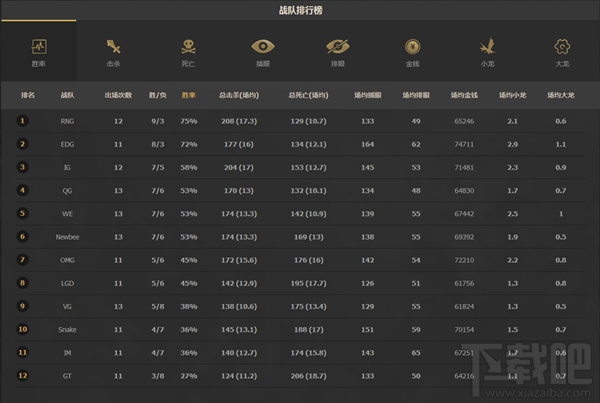Click LGD total deaths 195 (17.7)
Image resolution: width=600 pixels, height=403 pixels.
(x=308, y=283)
